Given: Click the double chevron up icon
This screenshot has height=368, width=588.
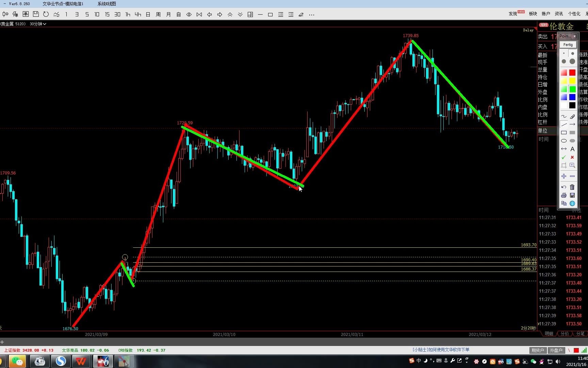Looking at the screenshot, I should pos(230,14).
